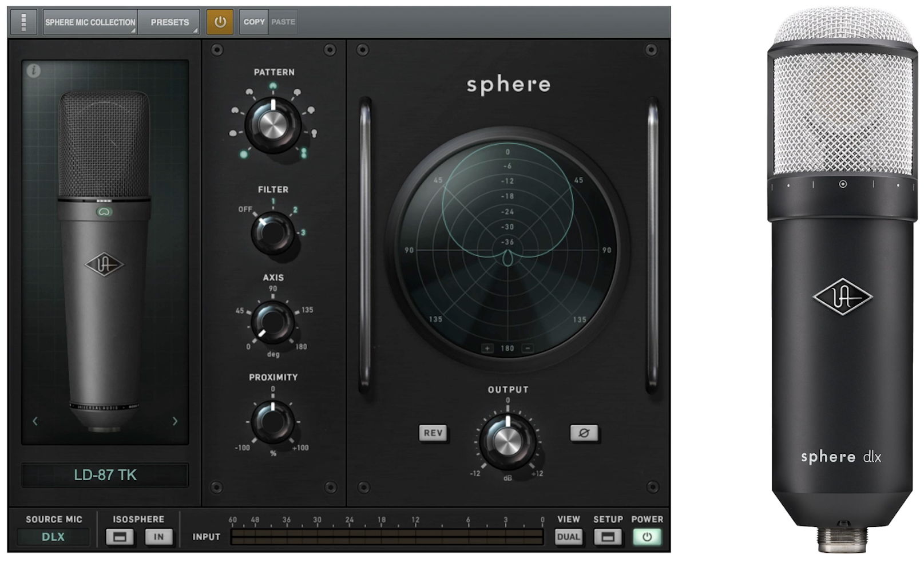
Task: Go to previous microphone model arrow
Action: click(35, 421)
